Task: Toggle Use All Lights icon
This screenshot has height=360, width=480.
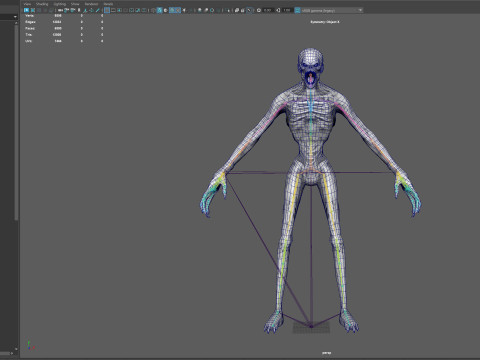Action: 184,10
